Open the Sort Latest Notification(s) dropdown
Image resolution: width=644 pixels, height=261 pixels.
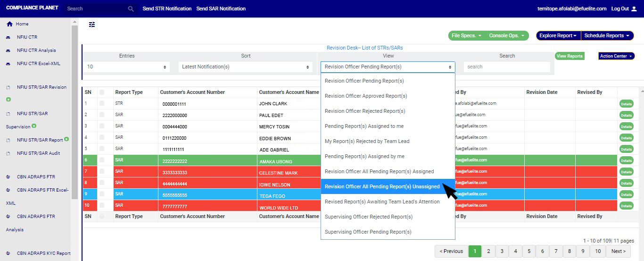click(x=245, y=67)
